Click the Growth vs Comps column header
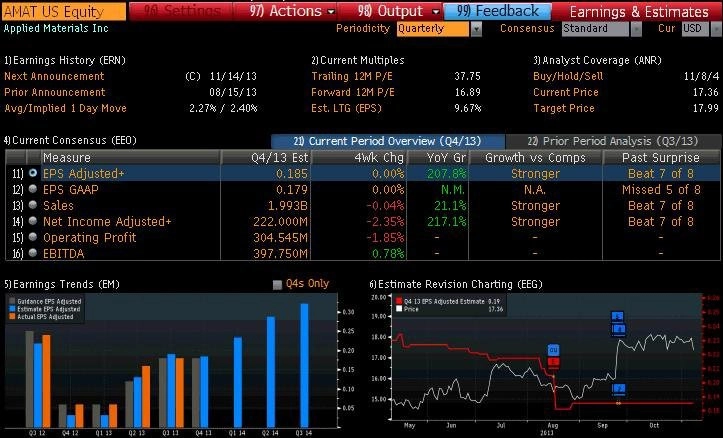723x438 pixels. [535, 158]
